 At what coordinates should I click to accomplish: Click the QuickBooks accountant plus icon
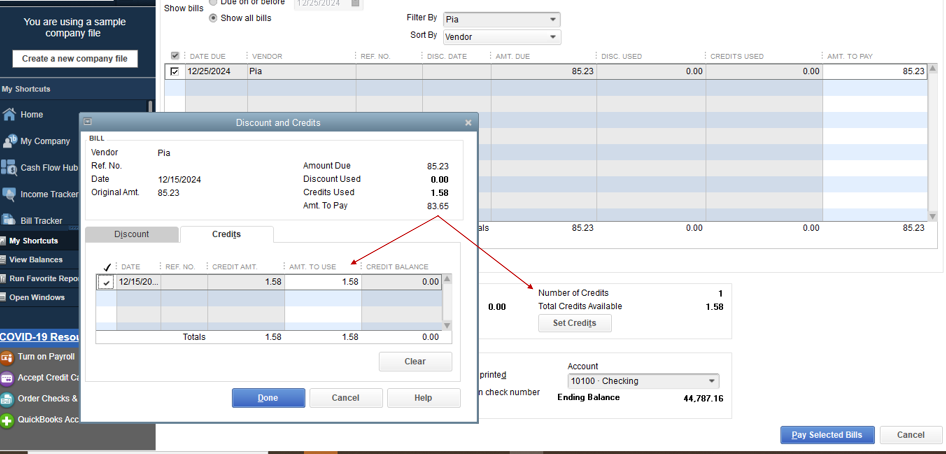pyautogui.click(x=7, y=420)
